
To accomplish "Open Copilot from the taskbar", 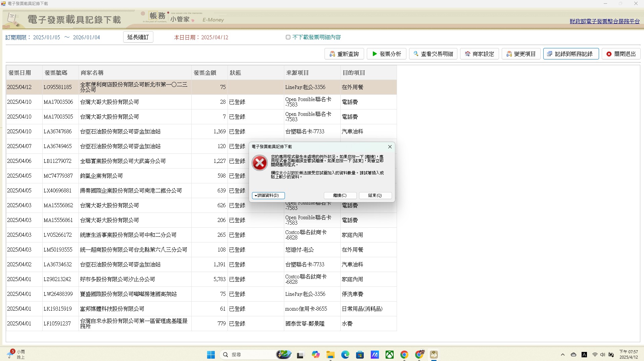I will pyautogui.click(x=315, y=355).
